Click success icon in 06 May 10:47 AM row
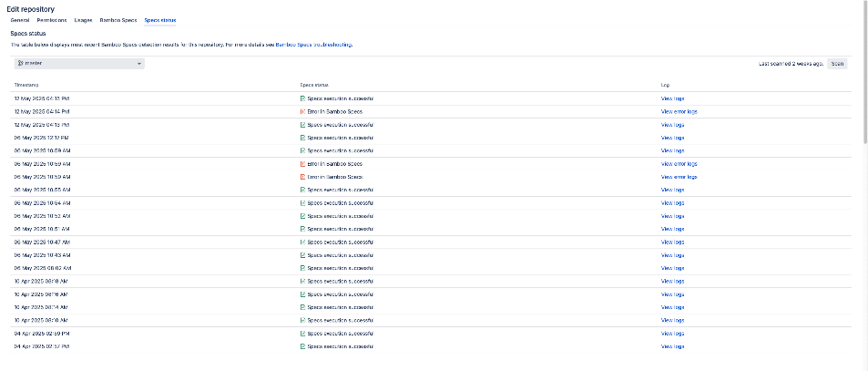This screenshot has width=868, height=371. click(302, 242)
